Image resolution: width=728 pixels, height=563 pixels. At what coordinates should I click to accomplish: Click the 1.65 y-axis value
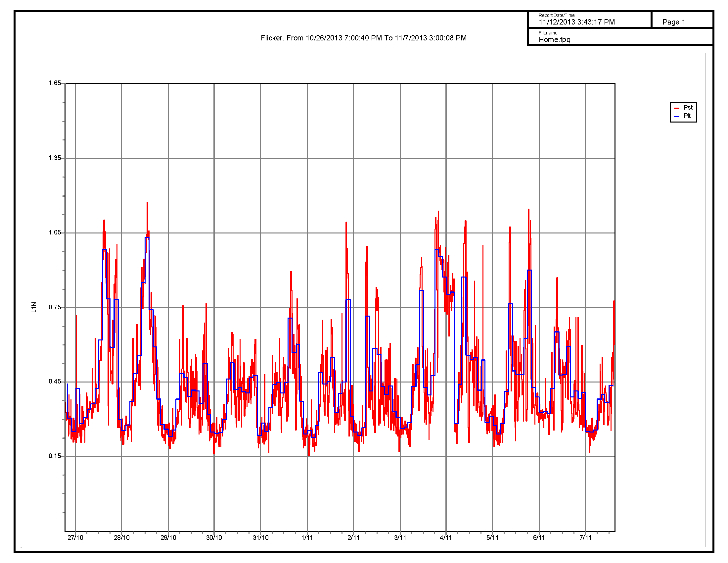tap(55, 83)
